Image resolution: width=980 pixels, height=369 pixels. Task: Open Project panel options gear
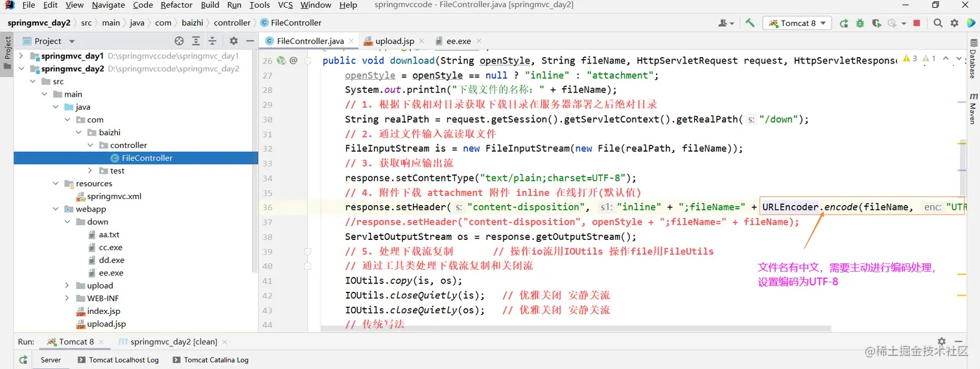[234, 41]
